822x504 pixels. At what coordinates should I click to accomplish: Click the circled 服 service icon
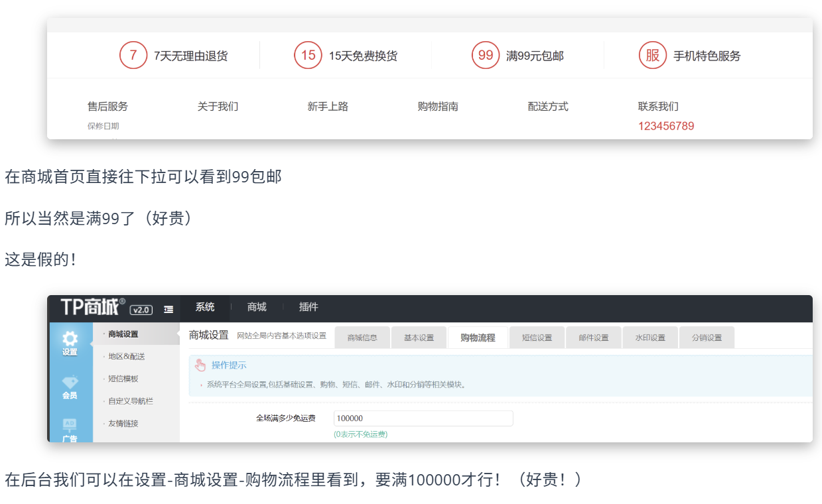[x=652, y=56]
